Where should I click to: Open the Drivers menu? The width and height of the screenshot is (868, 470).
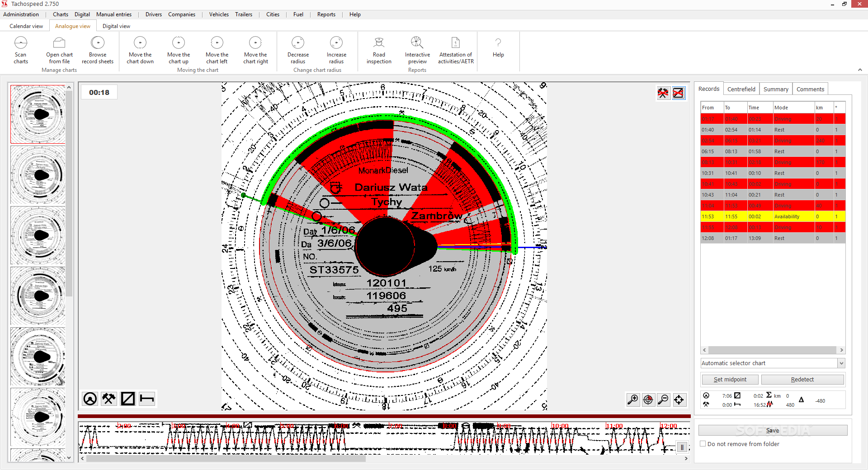pyautogui.click(x=154, y=14)
